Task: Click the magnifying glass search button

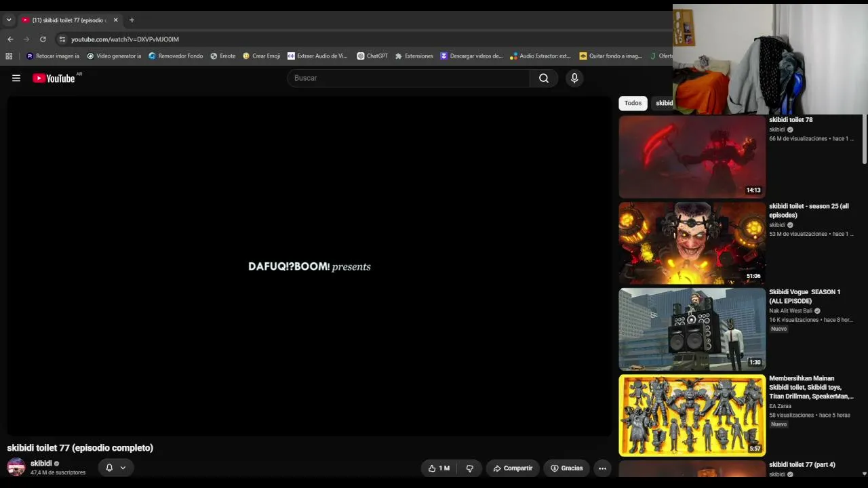Action: (x=544, y=78)
